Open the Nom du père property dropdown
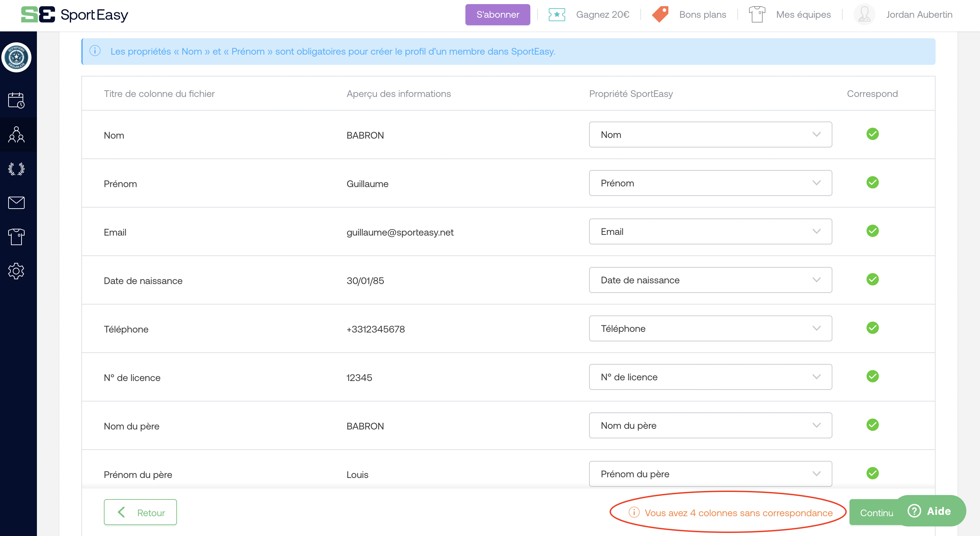 [710, 425]
